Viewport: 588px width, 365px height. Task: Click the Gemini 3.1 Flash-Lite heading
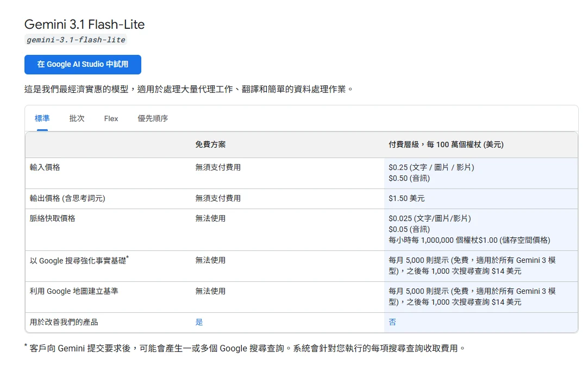(x=84, y=24)
